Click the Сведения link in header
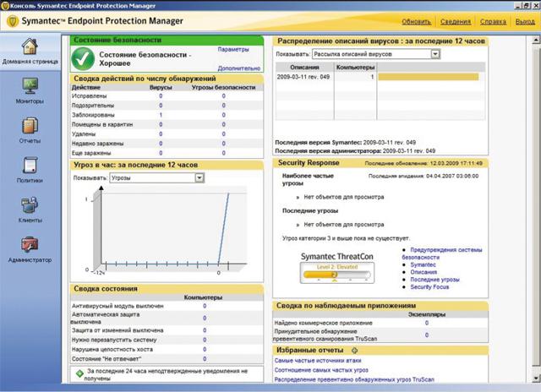Image resolution: width=541 pixels, height=392 pixels. pos(456,22)
